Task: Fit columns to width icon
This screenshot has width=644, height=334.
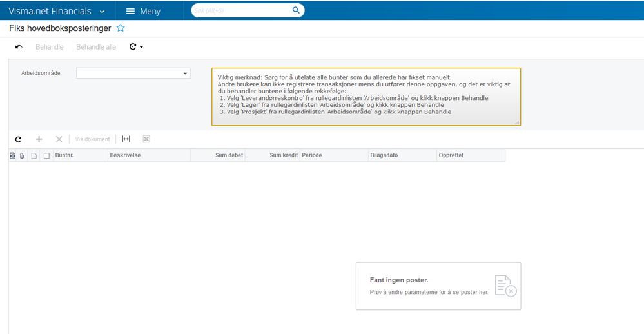Action: tap(126, 139)
